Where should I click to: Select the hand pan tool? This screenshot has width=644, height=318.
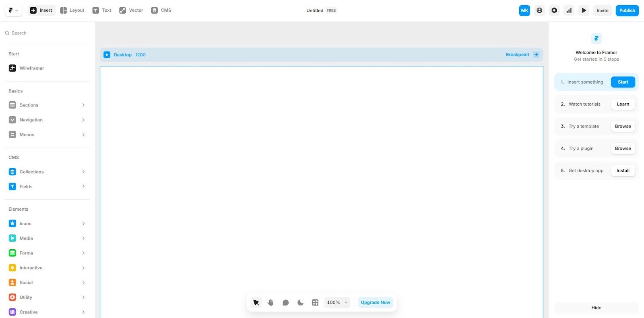tap(270, 302)
